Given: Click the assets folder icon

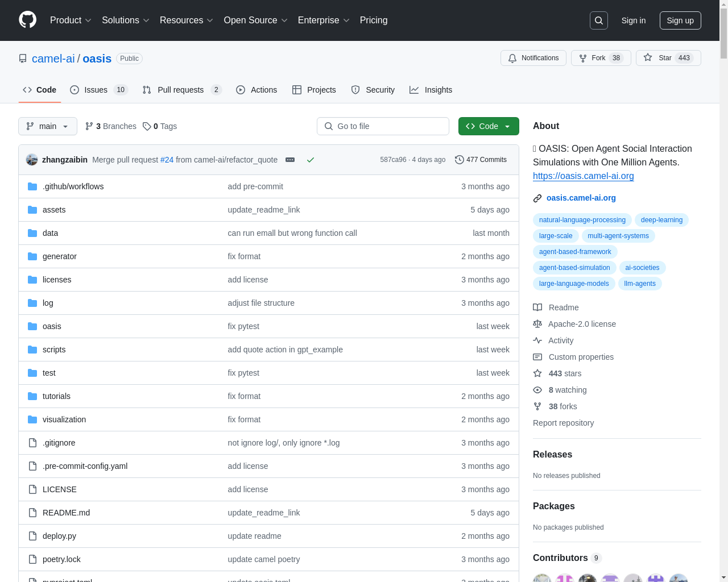Looking at the screenshot, I should point(32,210).
